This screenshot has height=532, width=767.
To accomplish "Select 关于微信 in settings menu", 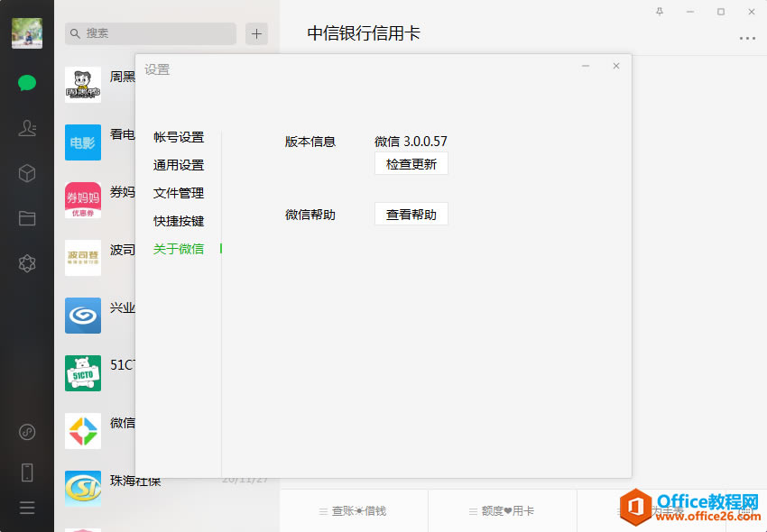I will [179, 249].
